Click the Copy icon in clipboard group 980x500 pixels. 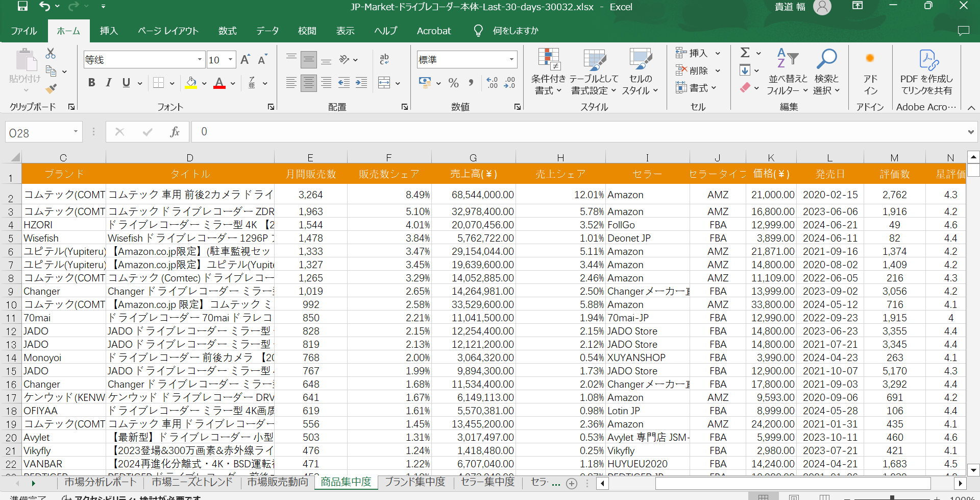(51, 71)
